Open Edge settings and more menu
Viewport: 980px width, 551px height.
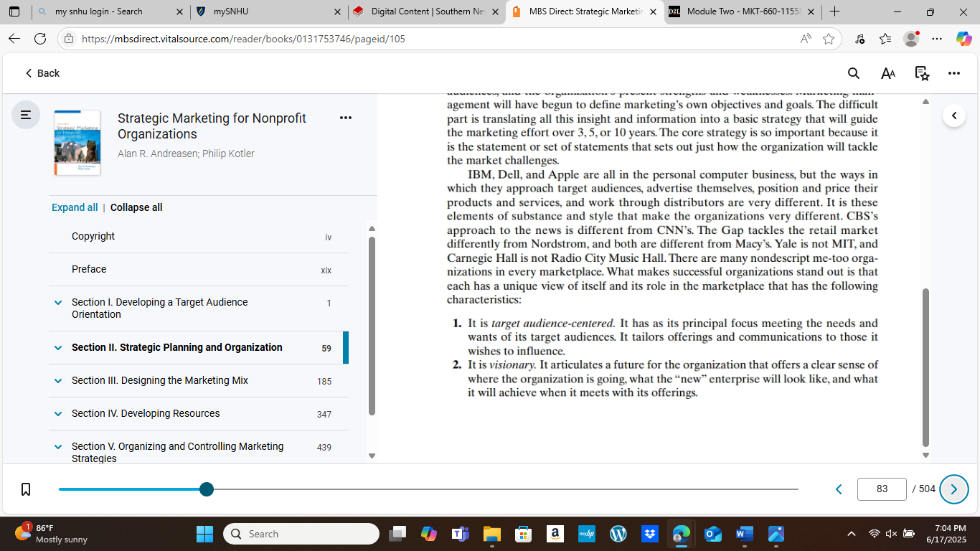pos(937,39)
